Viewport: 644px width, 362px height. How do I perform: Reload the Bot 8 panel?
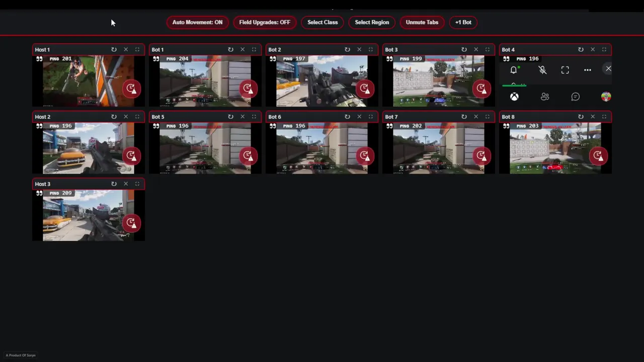581,117
